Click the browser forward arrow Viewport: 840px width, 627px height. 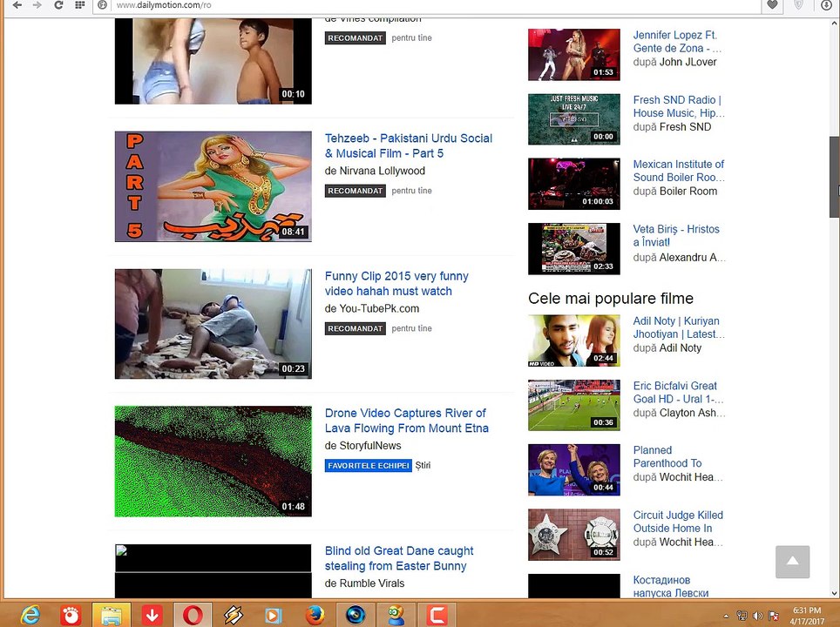pos(37,5)
